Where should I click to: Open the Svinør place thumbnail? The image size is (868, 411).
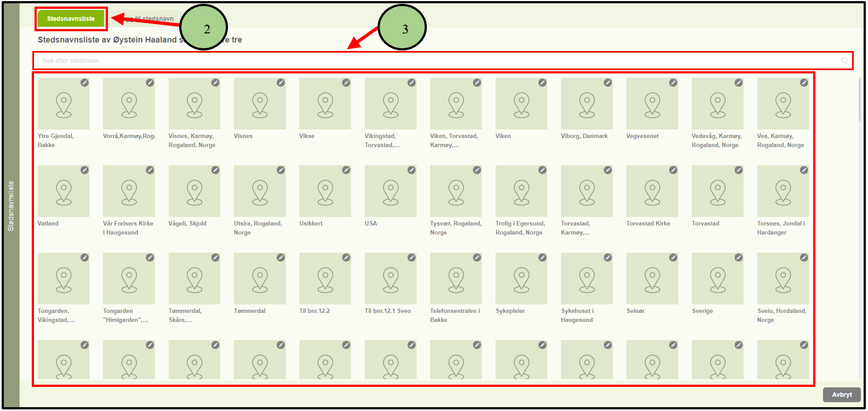click(652, 278)
